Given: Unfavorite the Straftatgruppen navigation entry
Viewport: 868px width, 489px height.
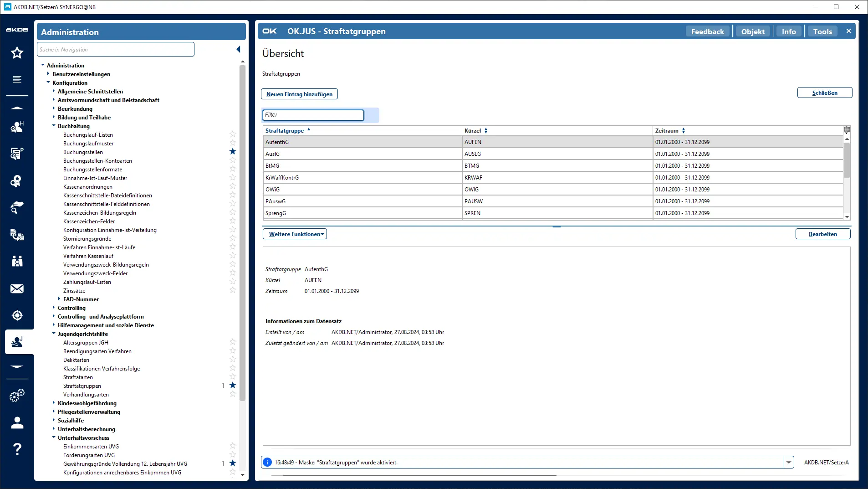Looking at the screenshot, I should (x=233, y=386).
